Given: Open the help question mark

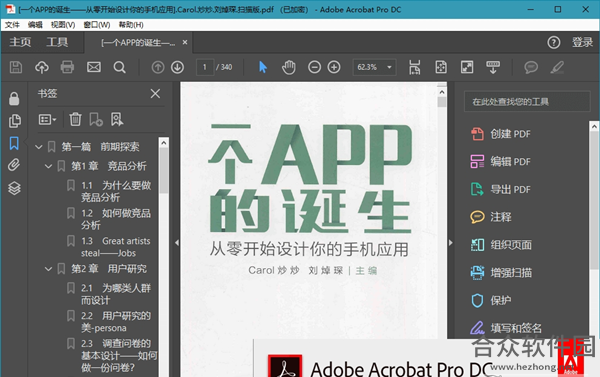Looking at the screenshot, I should pyautogui.click(x=554, y=42).
